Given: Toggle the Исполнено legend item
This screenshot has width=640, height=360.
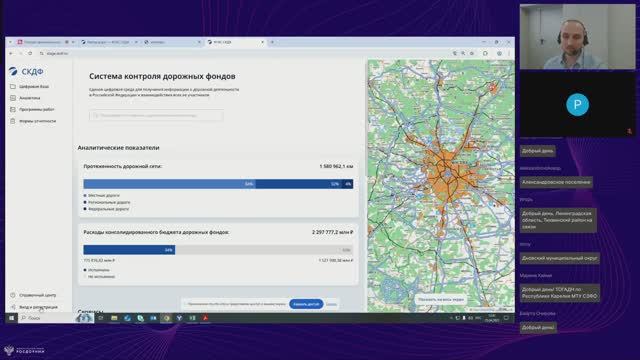Looking at the screenshot, I should point(96,270).
